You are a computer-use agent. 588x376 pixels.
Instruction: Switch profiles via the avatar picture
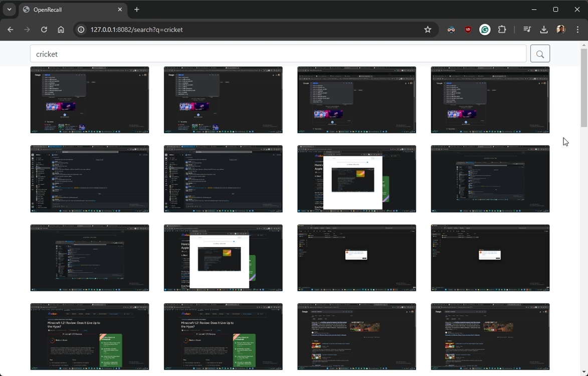(560, 30)
